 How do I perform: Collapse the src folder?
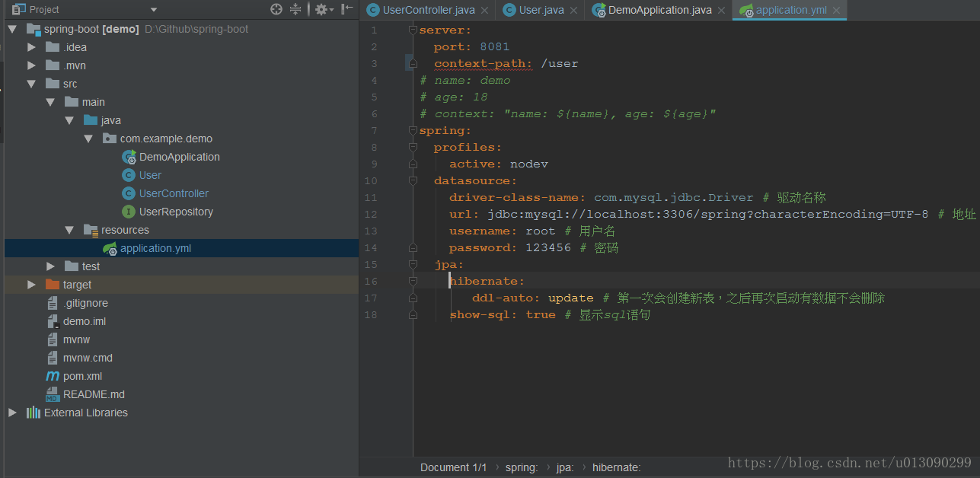tap(31, 84)
